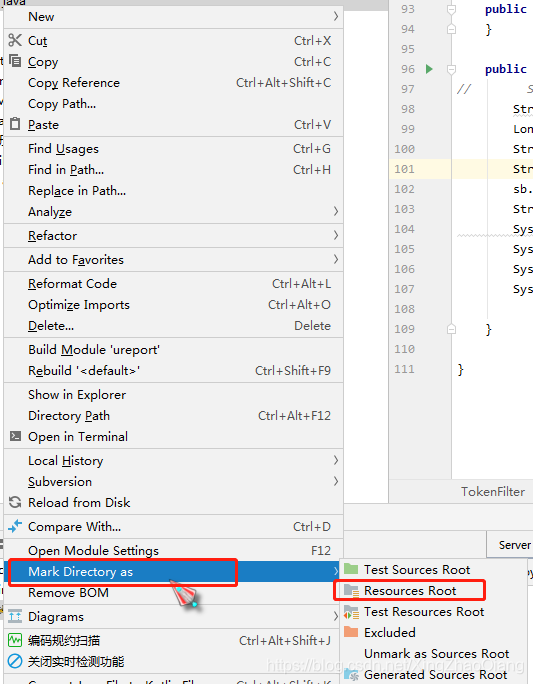This screenshot has width=533, height=684.
Task: Expand the Local History submenu arrow
Action: point(335,460)
